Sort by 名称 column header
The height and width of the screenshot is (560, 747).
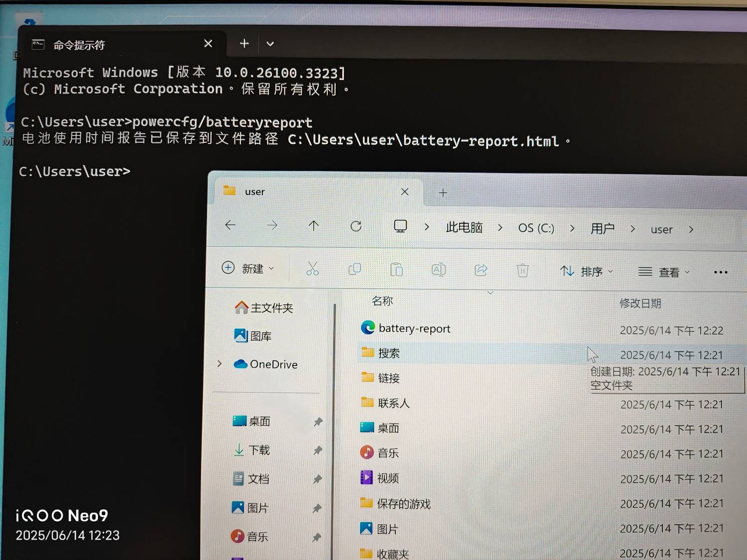click(382, 301)
